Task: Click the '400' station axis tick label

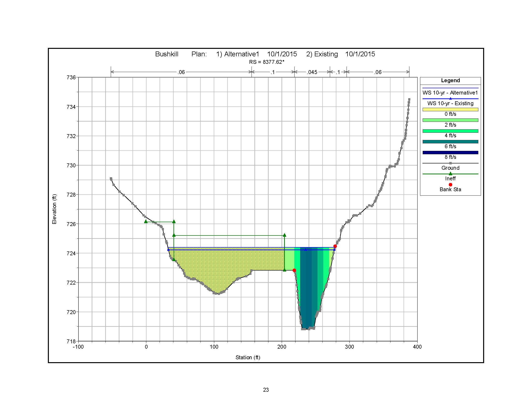Action: tap(417, 347)
